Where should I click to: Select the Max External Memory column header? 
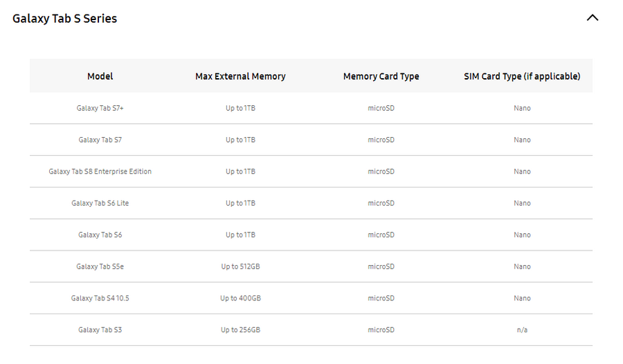click(240, 76)
